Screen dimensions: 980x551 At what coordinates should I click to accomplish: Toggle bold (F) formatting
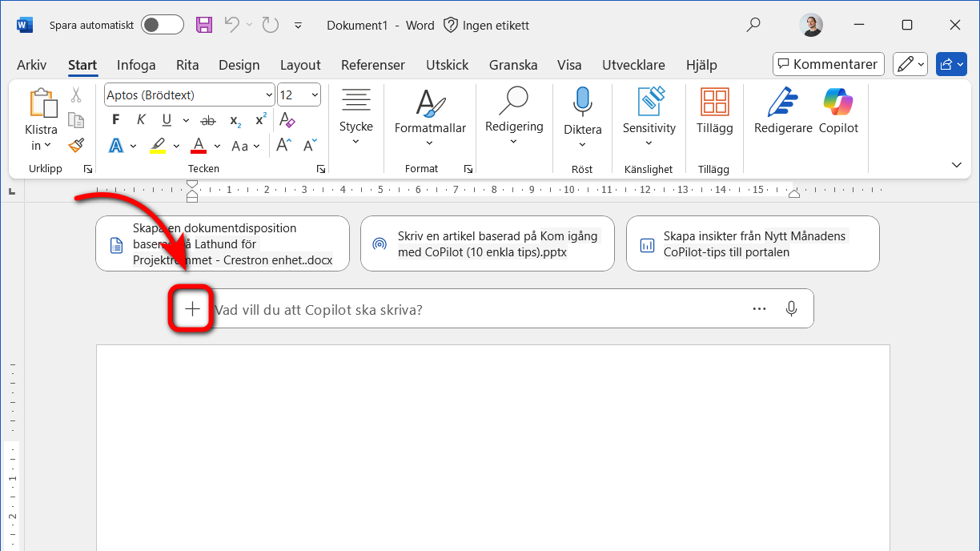click(x=116, y=120)
